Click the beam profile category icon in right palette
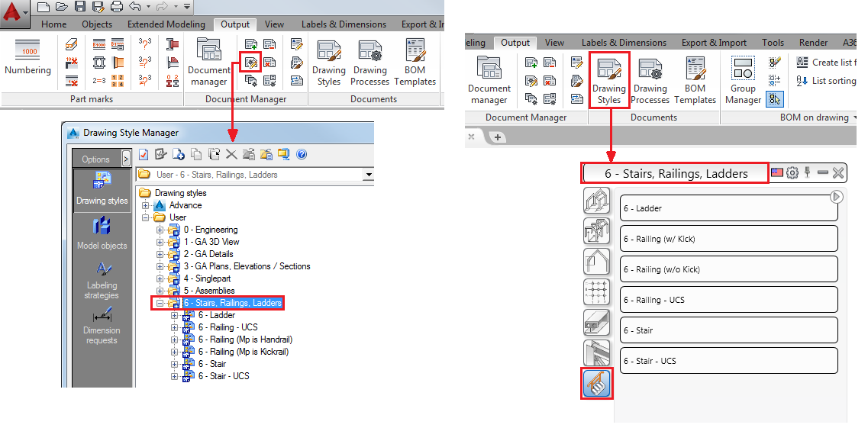 [597, 323]
